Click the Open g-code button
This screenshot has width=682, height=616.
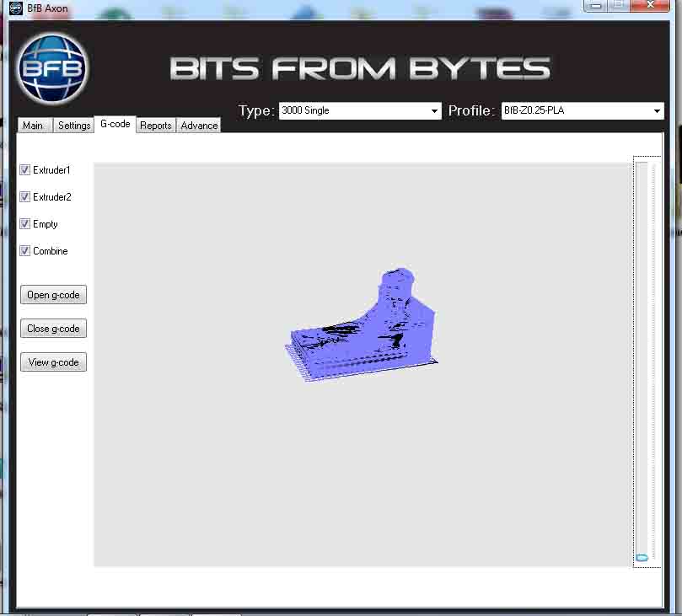(x=53, y=295)
